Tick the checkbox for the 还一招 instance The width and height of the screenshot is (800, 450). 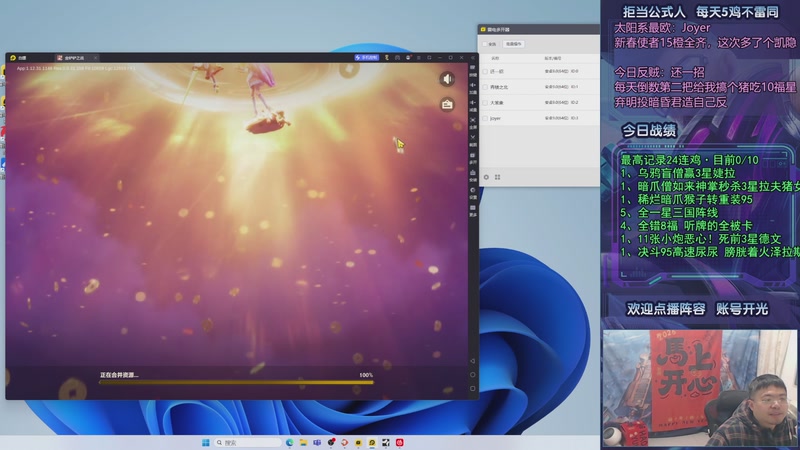tap(485, 71)
